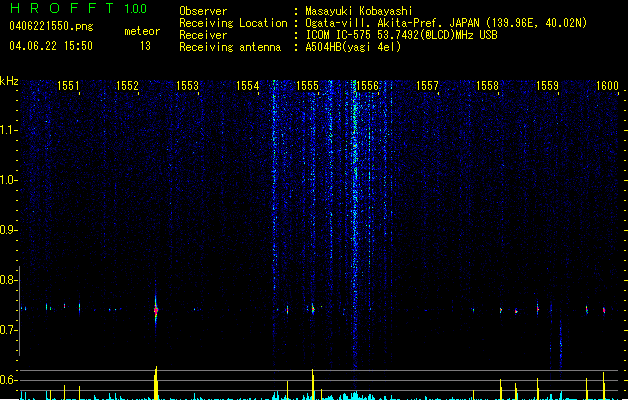
Task: Click the strong meteor echo near 1552
Action: pos(156,310)
